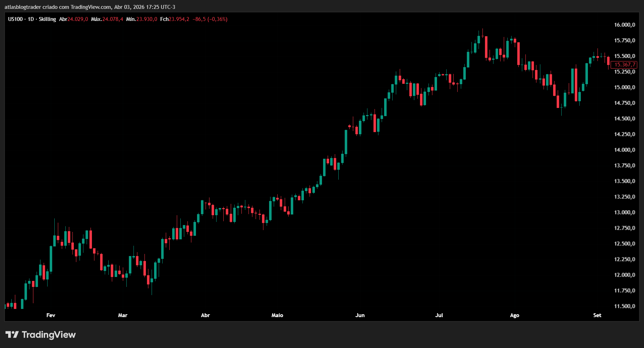Viewport: 644px width, 348px height.
Task: Click the Máx. high value 24.078,4
Action: (x=113, y=19)
